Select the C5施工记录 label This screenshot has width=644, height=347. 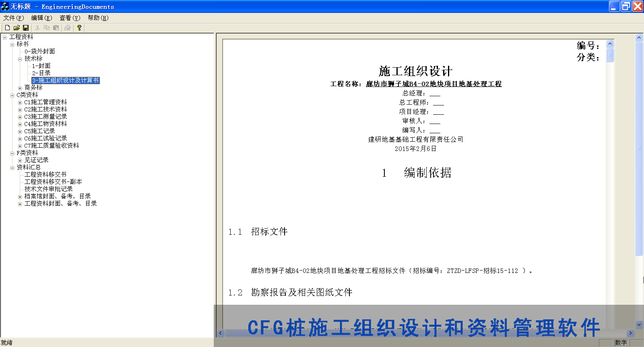39,131
